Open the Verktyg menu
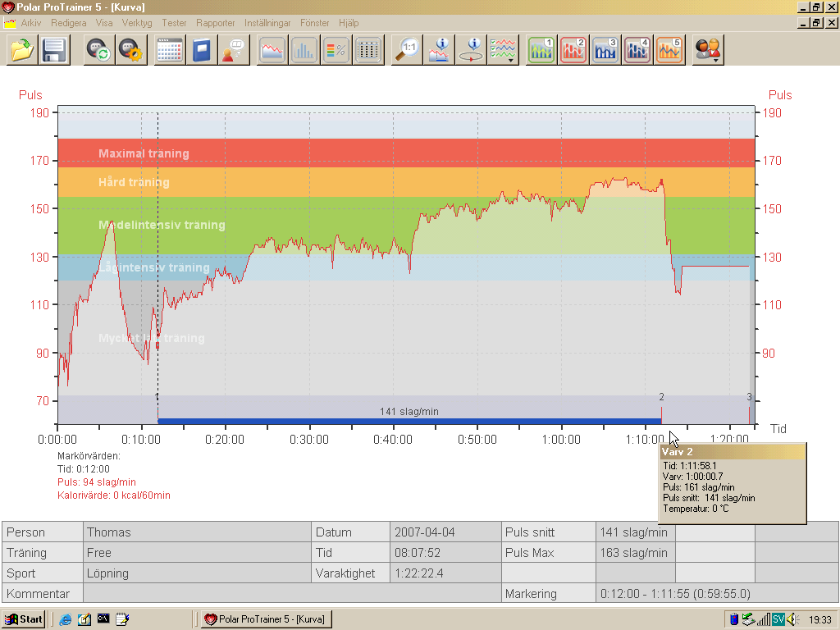The image size is (840, 630). [137, 23]
